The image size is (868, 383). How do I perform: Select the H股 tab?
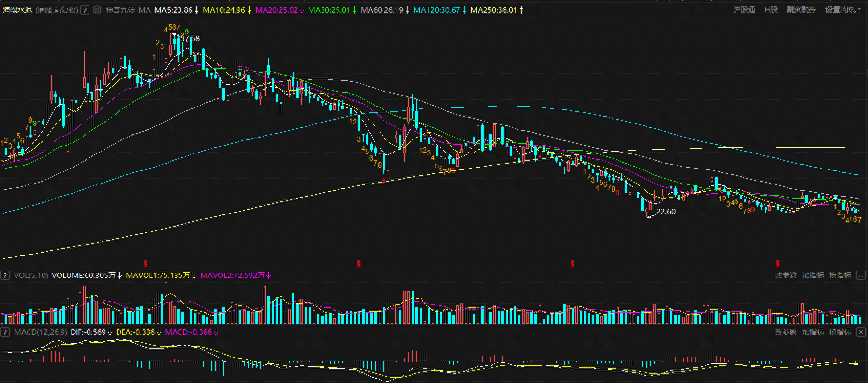771,10
